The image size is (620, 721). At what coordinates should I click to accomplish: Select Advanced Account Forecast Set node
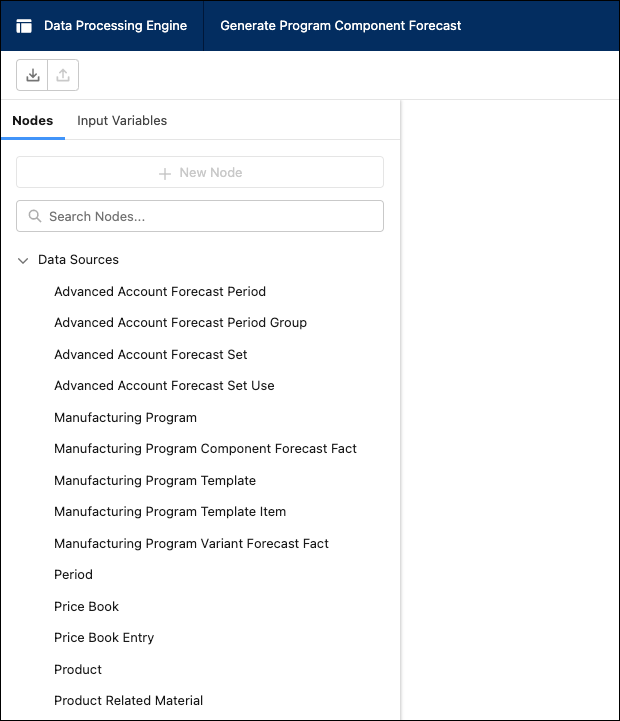click(150, 355)
